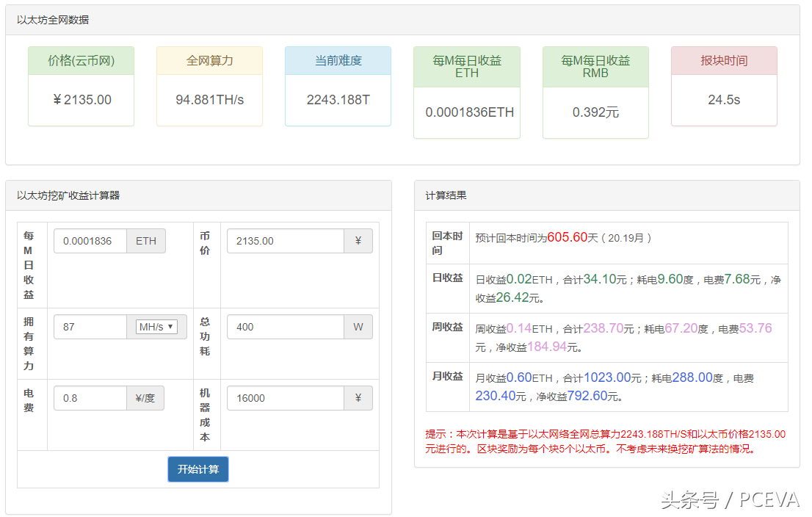
Task: Click the 以太坊挖矿收益计算器 panel title
Action: click(x=68, y=195)
